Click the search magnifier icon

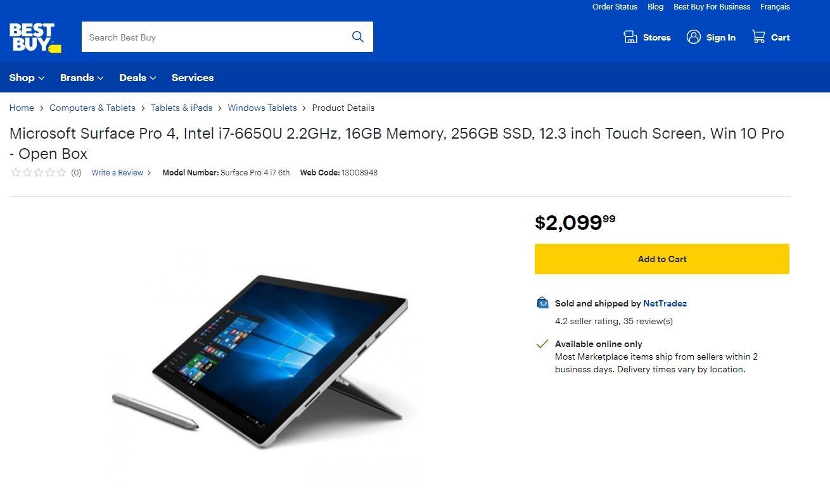pos(358,37)
